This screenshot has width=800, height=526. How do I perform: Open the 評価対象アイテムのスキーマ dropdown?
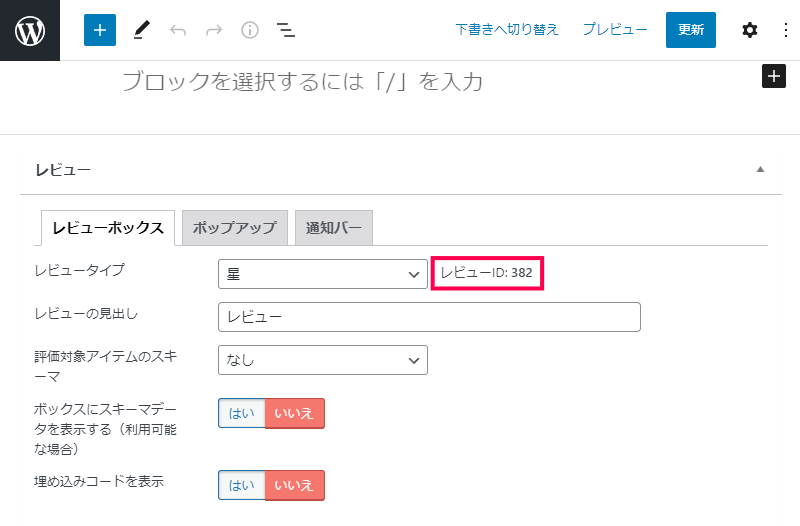point(322,360)
